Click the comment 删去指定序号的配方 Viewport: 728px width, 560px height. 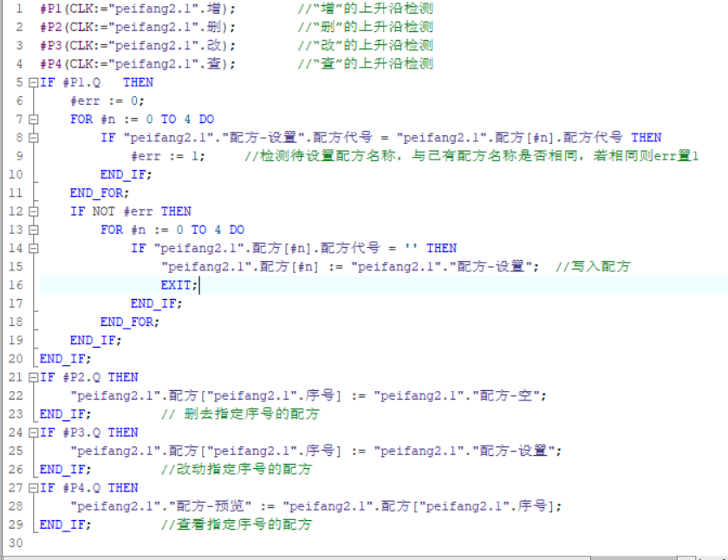(241, 414)
